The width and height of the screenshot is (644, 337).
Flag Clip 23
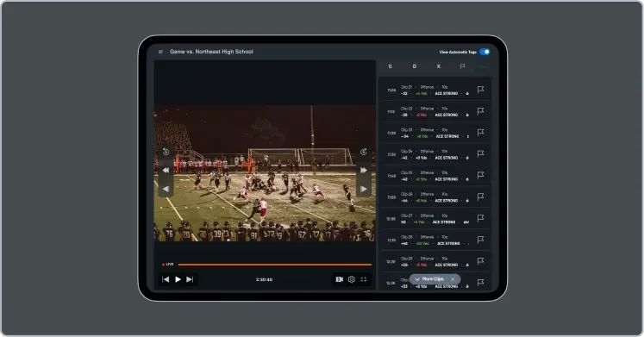coord(480,132)
